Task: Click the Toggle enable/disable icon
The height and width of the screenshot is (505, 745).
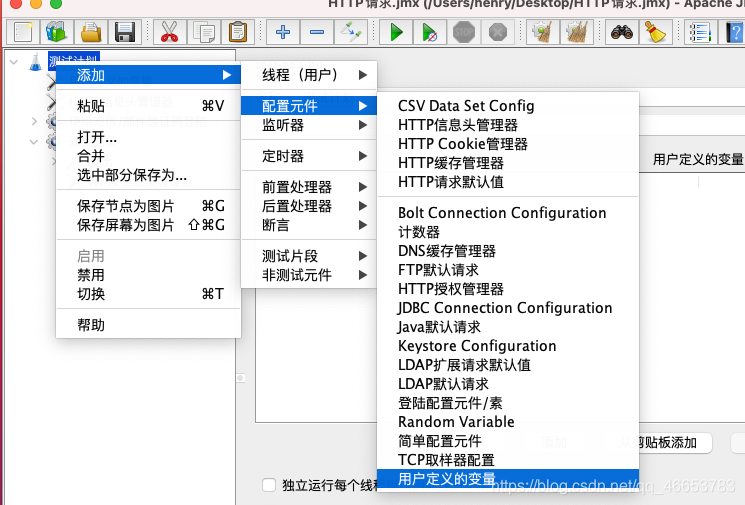Action: 351,32
